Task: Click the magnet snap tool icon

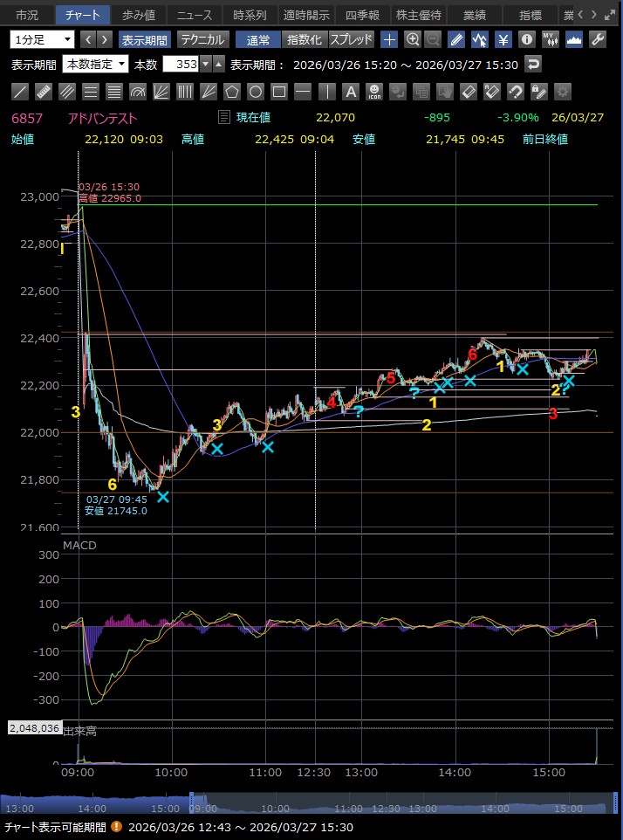Action: tap(516, 92)
